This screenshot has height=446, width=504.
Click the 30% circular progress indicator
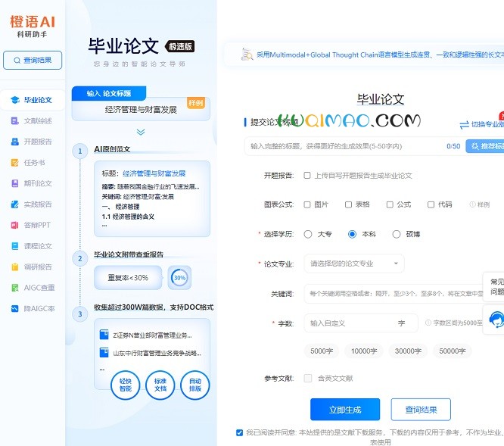179,277
